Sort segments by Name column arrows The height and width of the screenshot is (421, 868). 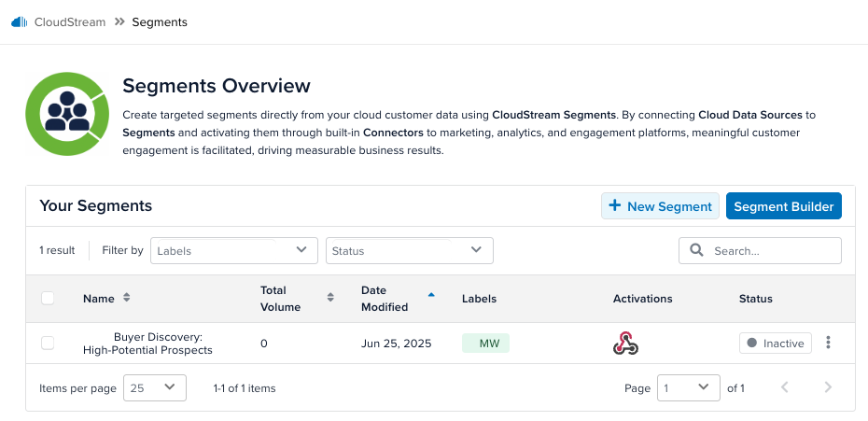pyautogui.click(x=126, y=298)
